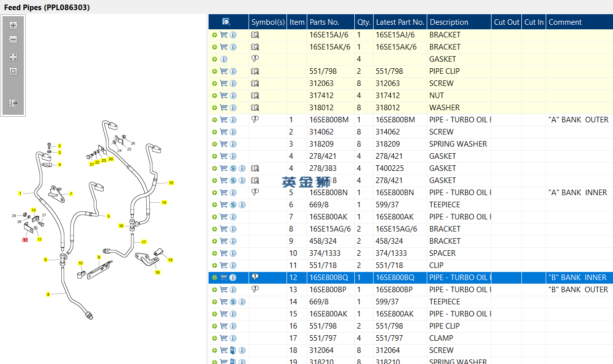Screen dimensions: 613x364
Task: Click the '"B" BANK OUTER' comment
Action: 578,290
